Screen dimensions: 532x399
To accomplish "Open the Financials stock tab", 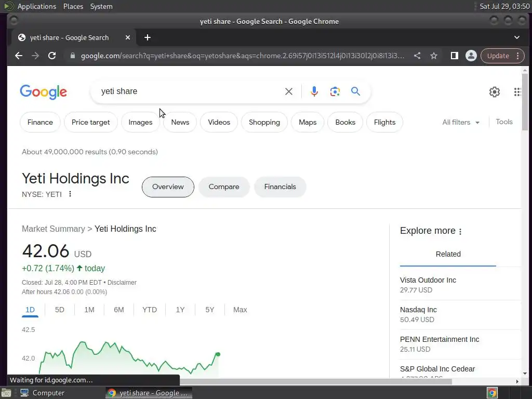I will pos(280,187).
